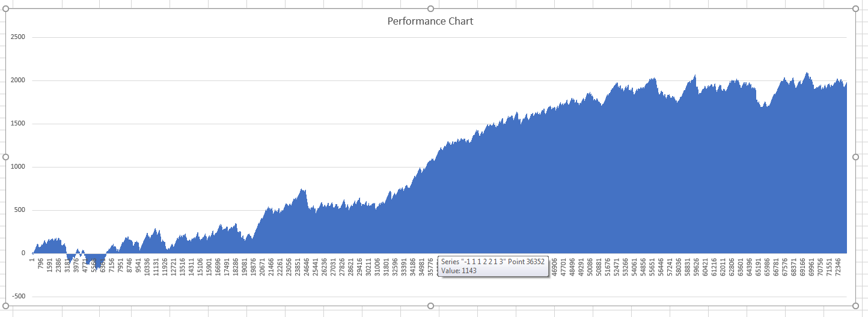The width and height of the screenshot is (868, 317).
Task: Click the top-right chart resize handle
Action: coord(855,8)
